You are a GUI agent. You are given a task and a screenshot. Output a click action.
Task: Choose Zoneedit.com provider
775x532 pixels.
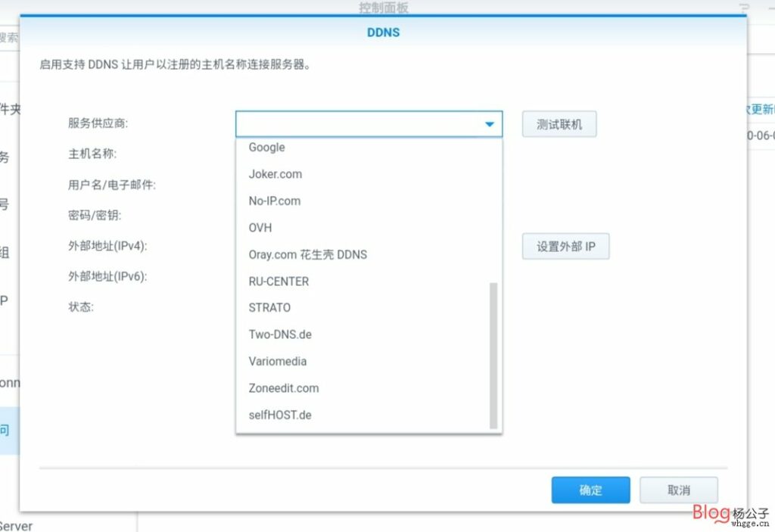369,387
